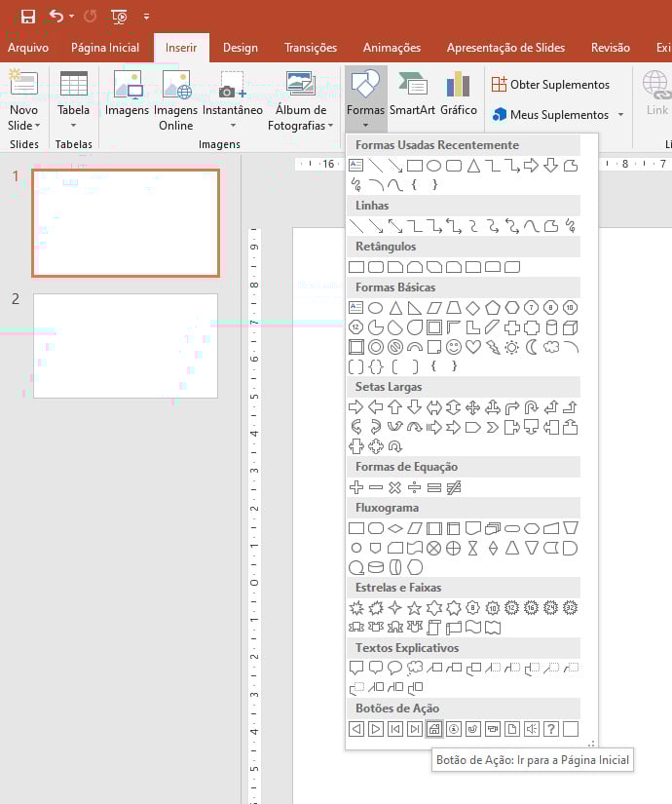Select the Right Arrow in Setas Largas
This screenshot has height=804, width=672.
[x=356, y=407]
